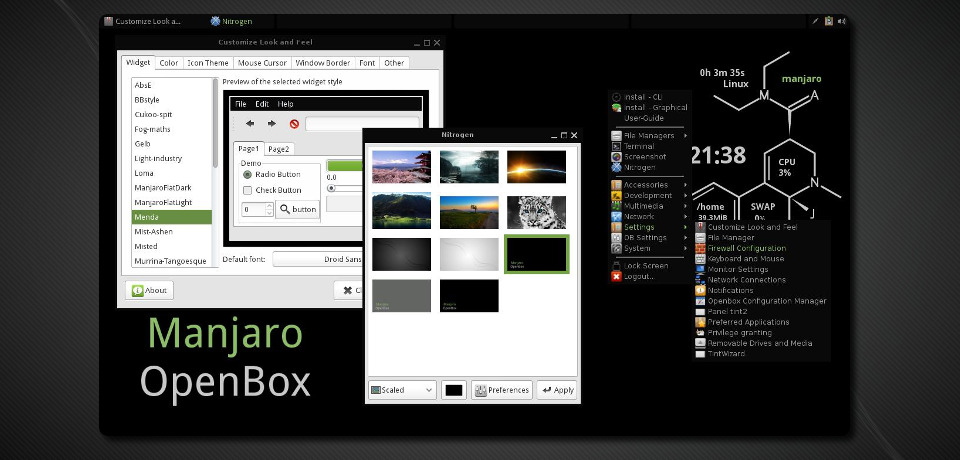This screenshot has height=460, width=960.
Task: Click the clipboard tray icon in panel
Action: click(828, 21)
